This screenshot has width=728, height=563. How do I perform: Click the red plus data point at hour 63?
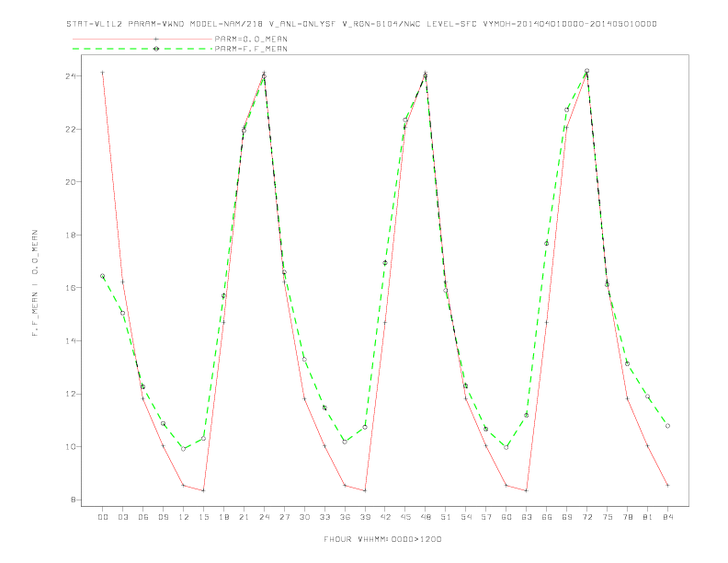coord(527,490)
